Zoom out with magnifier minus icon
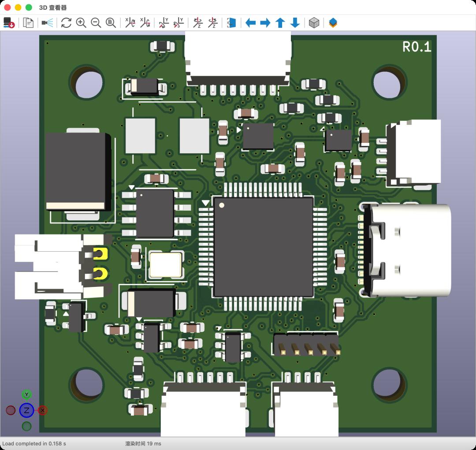The width and height of the screenshot is (476, 450). [96, 23]
